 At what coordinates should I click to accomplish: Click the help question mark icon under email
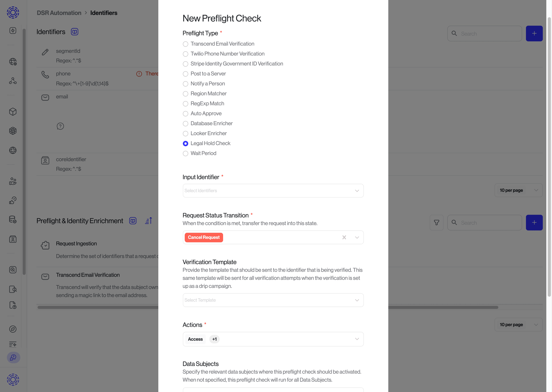coord(60,126)
